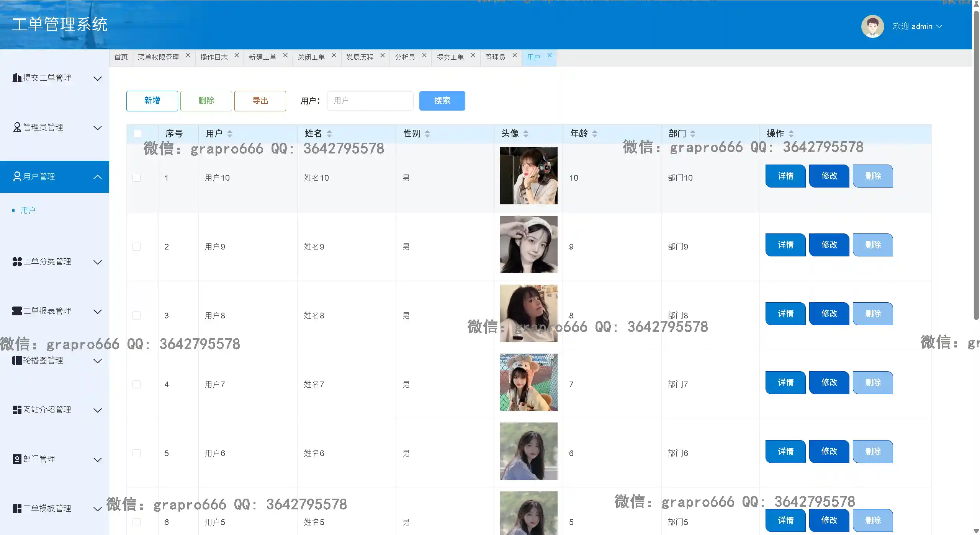The image size is (980, 535).
Task: Switch to the 发展历程 tab
Action: (x=360, y=57)
